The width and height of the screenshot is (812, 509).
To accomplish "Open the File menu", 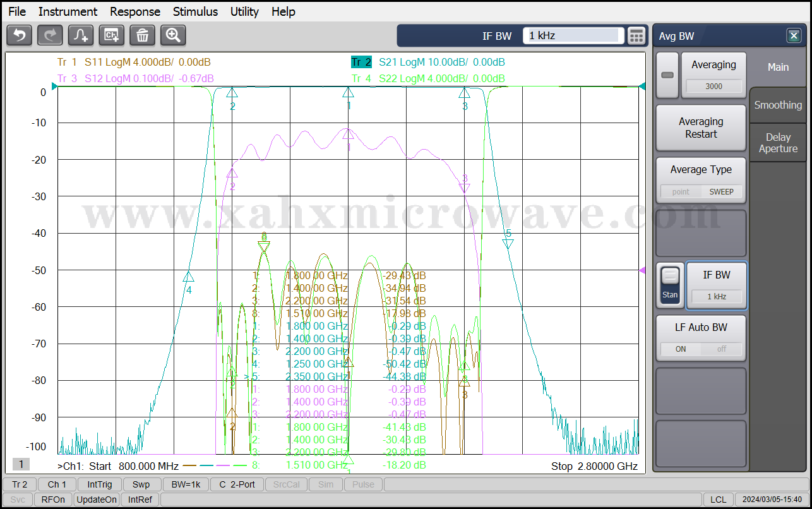I will pyautogui.click(x=17, y=11).
